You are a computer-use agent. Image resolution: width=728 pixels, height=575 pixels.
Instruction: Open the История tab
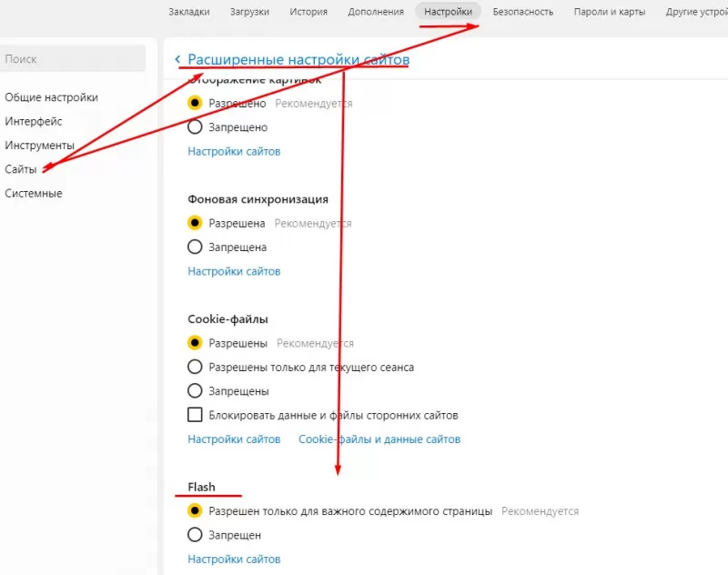(308, 12)
